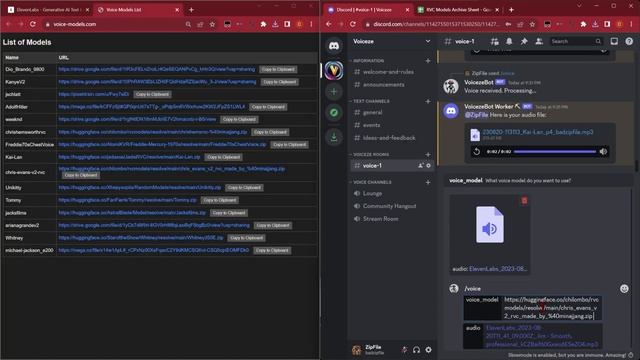Deafen with headphones icon in user panel
640x360 pixels.
[416, 350]
